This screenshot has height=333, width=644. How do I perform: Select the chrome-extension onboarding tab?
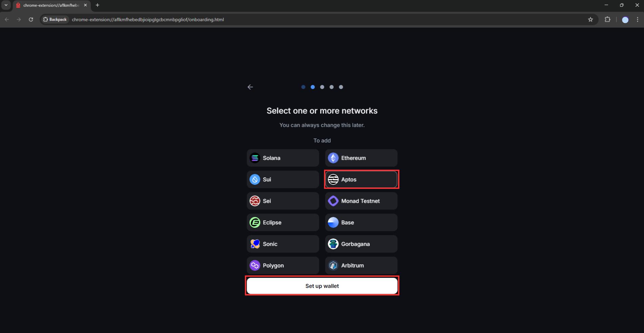point(51,5)
